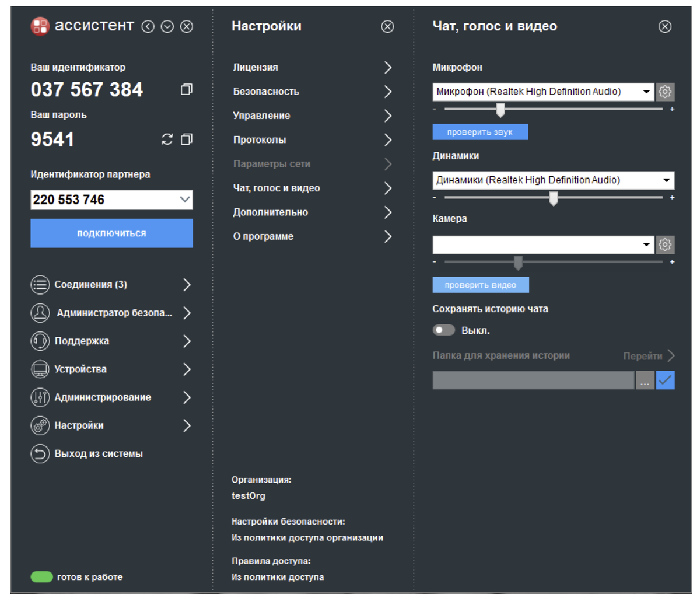Regenerate the password using the refresh icon
Viewport: 700px width, 601px height.
click(167, 139)
